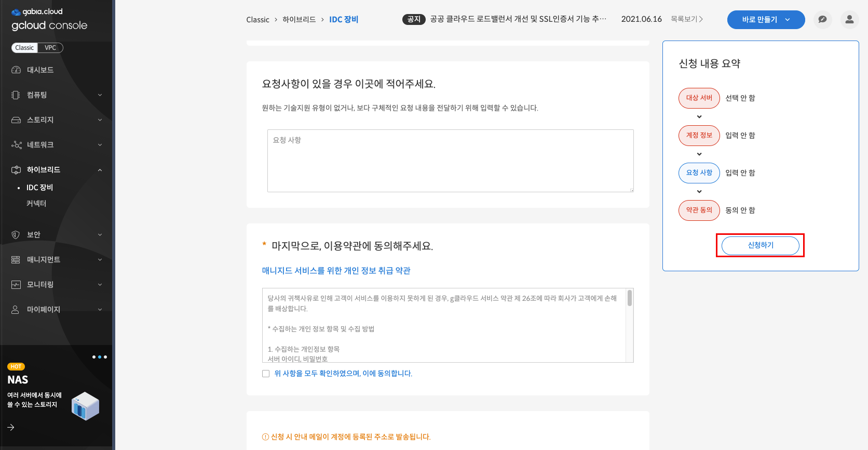The height and width of the screenshot is (450, 868).
Task: Open the 바로 만들기 dropdown button
Action: point(765,20)
